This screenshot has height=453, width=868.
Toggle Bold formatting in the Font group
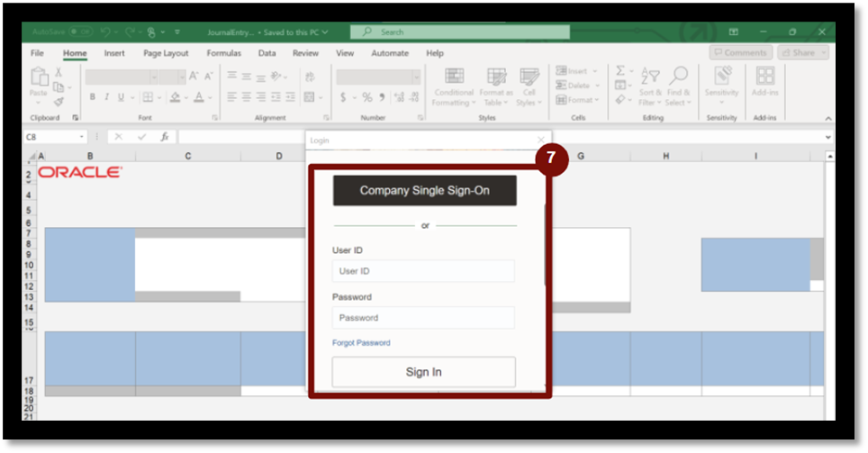coord(92,97)
